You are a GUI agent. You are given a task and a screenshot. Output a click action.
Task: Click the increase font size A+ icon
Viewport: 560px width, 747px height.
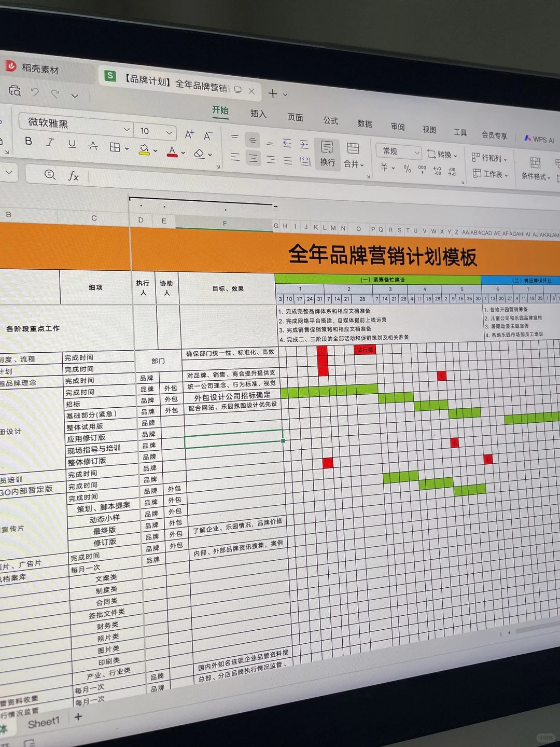pyautogui.click(x=189, y=134)
